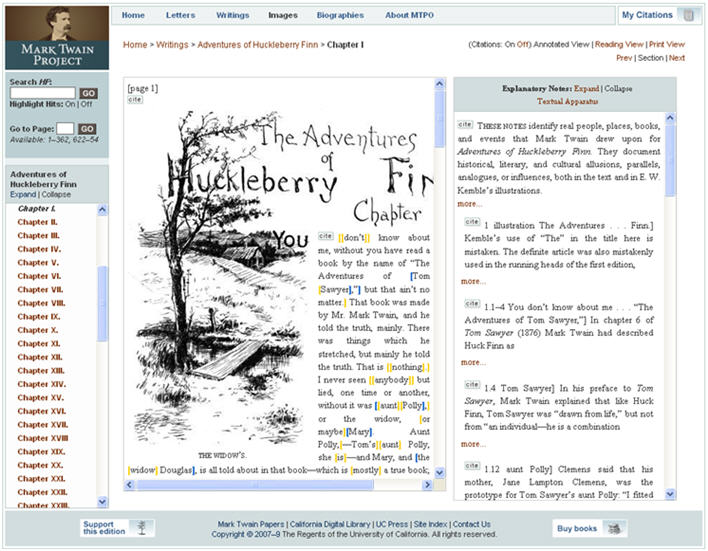Click the GO button next to Go to Page

tap(87, 128)
